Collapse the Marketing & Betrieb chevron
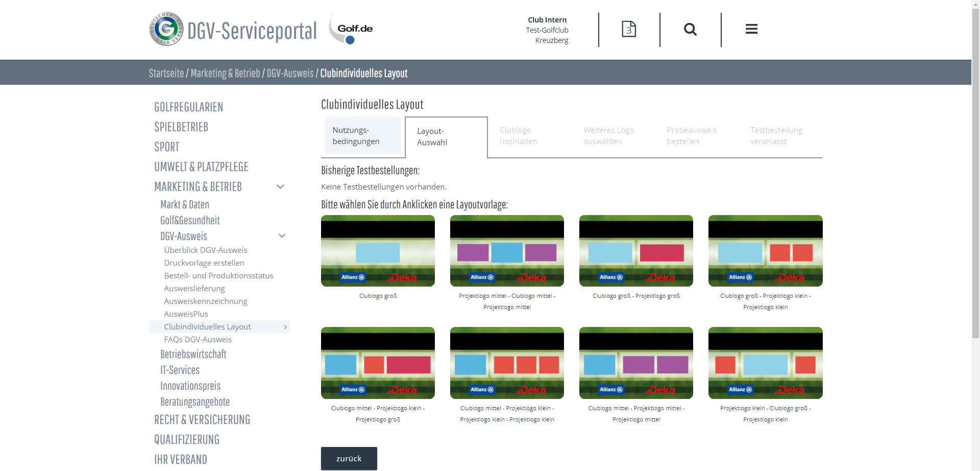The width and height of the screenshot is (980, 471). tap(280, 187)
